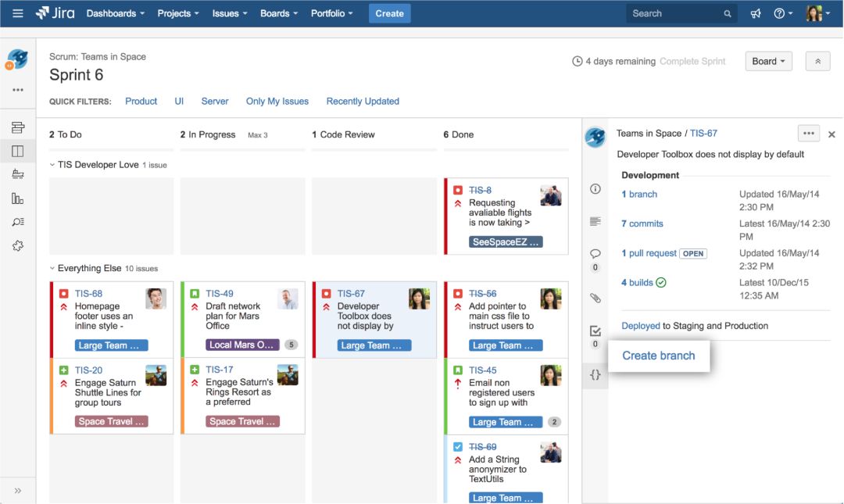Open the TIS-17 issue link

(220, 370)
